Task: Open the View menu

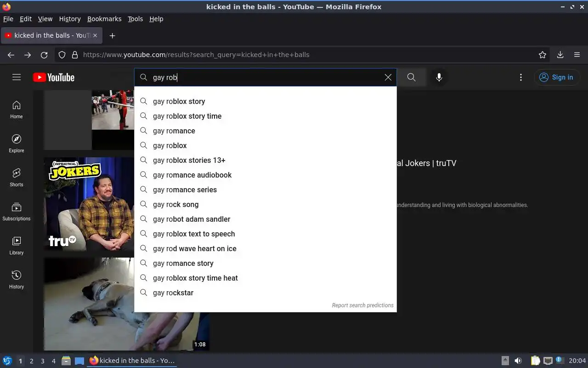Action: tap(45, 19)
